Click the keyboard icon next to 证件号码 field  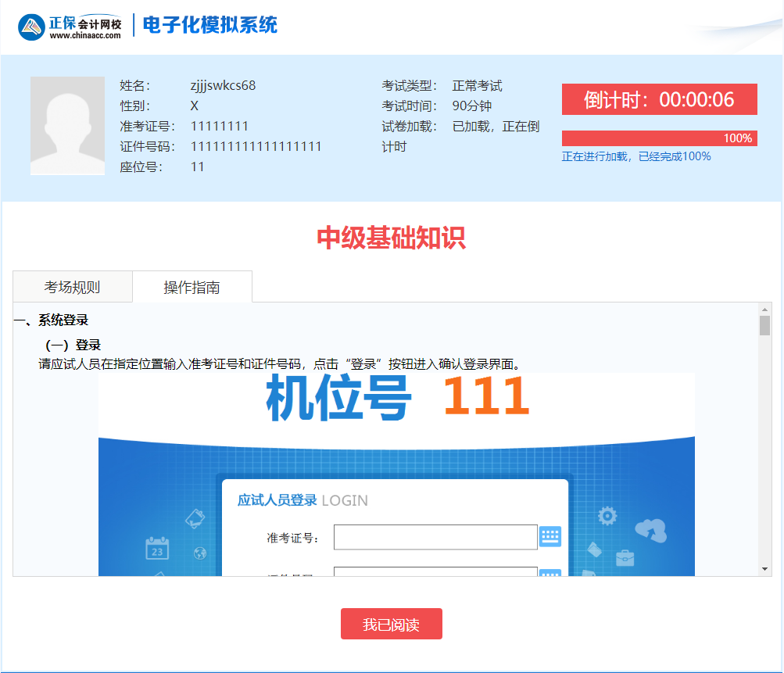tap(551, 576)
